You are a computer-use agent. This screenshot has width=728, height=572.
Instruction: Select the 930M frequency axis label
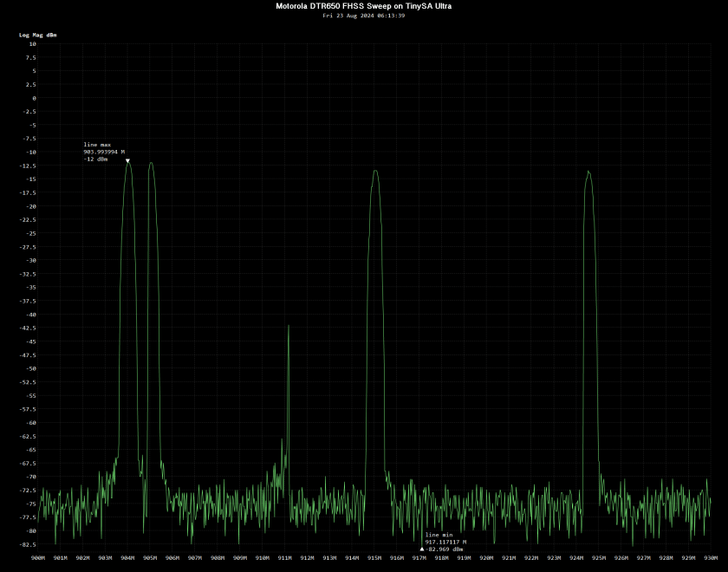point(711,558)
